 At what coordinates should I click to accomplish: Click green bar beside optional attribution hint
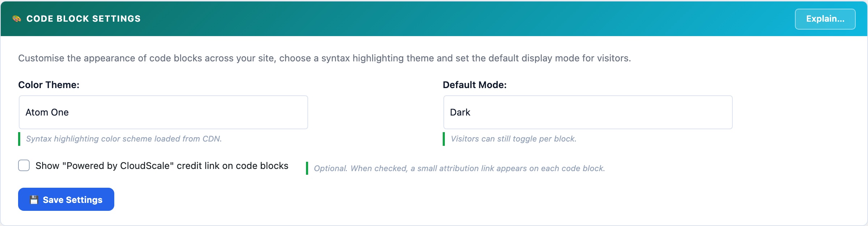pyautogui.click(x=307, y=168)
